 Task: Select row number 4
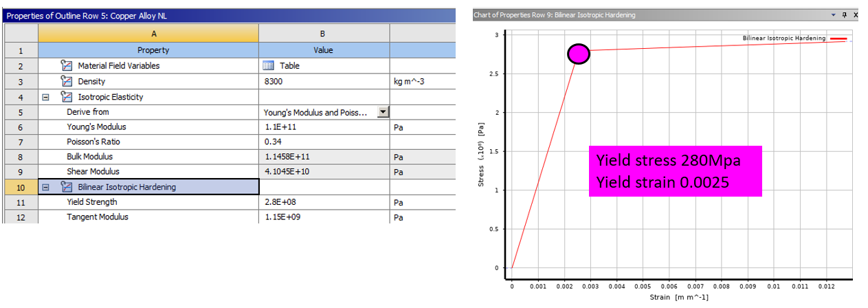pyautogui.click(x=21, y=97)
